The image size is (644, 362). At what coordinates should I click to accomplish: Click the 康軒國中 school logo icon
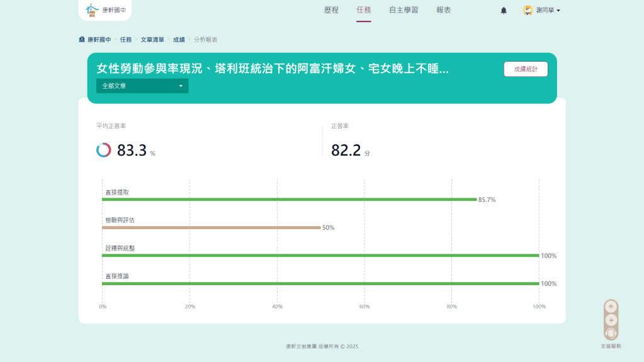click(x=93, y=10)
